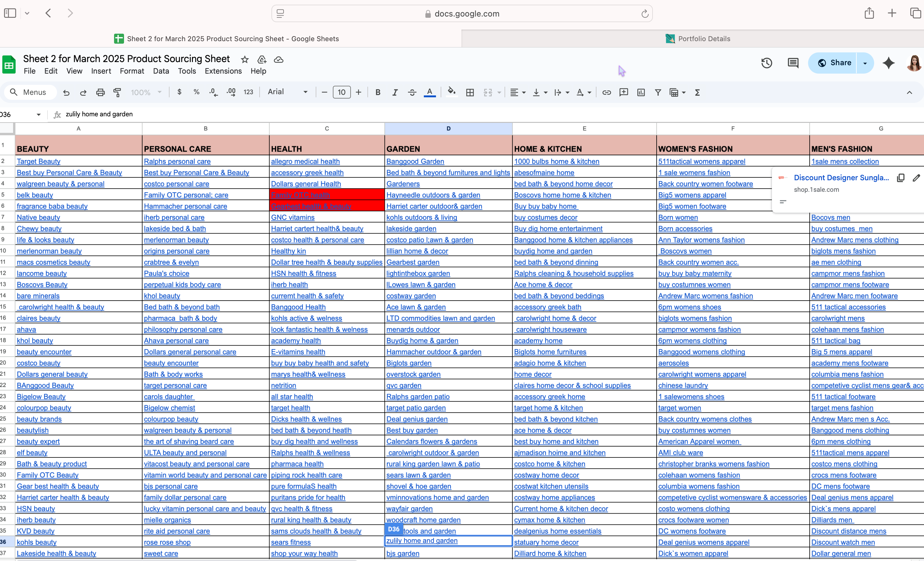924x561 pixels.
Task: Copy link icon in preview card
Action: 900,178
